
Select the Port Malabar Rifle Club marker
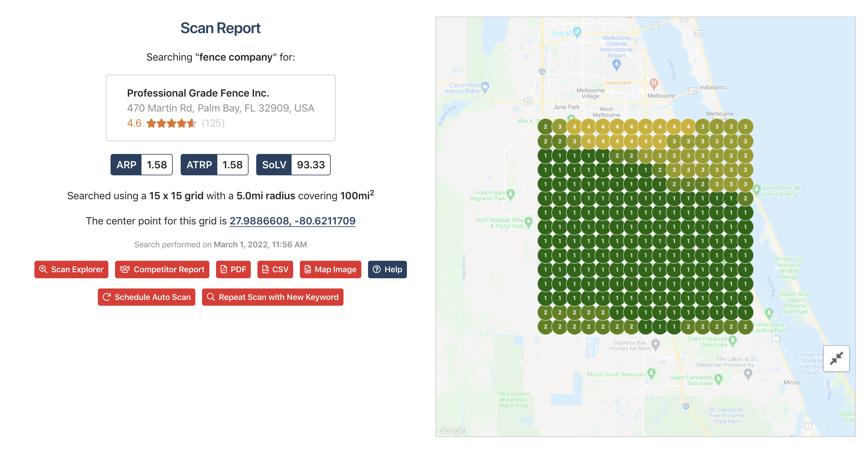coord(529,222)
